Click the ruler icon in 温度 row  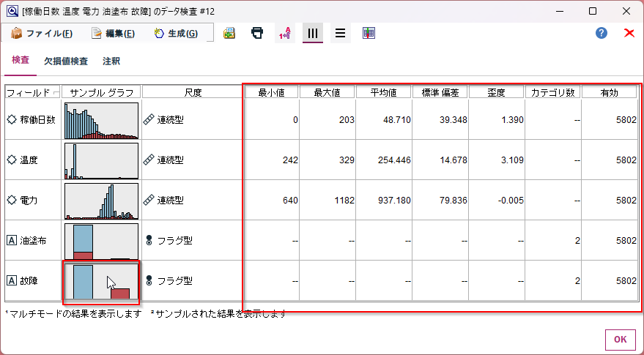[x=149, y=160]
